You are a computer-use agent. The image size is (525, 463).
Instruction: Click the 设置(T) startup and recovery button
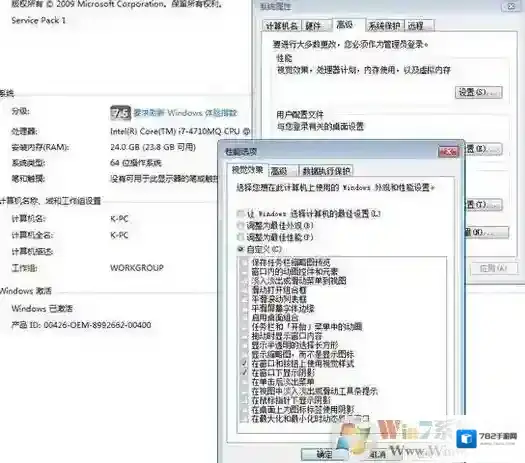[x=484, y=204]
